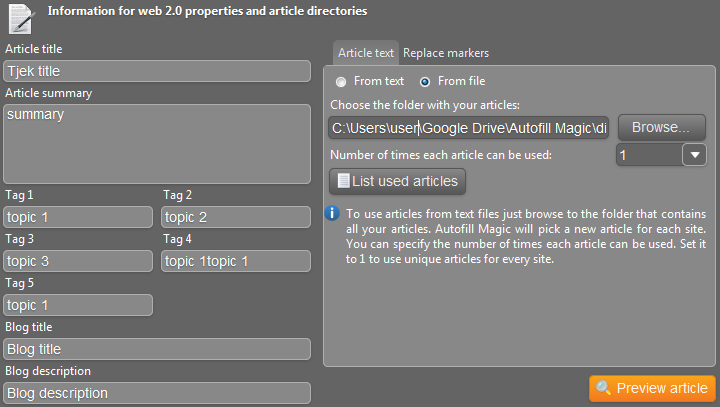
Task: Click the Preview article button
Action: point(652,389)
